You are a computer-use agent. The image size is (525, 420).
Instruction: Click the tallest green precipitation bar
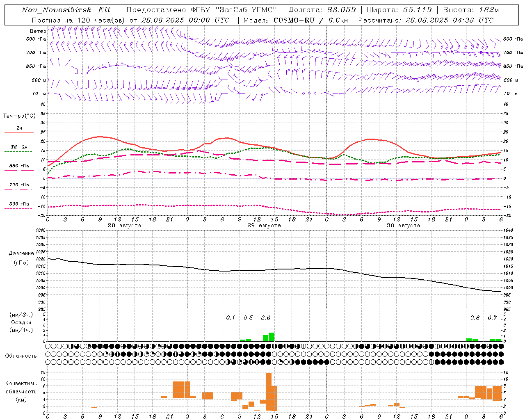pyautogui.click(x=272, y=337)
